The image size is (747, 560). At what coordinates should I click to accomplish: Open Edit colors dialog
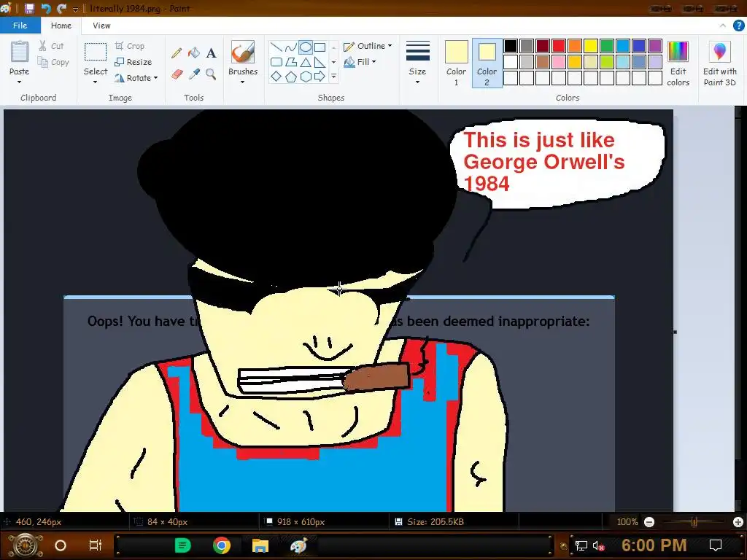click(x=678, y=63)
